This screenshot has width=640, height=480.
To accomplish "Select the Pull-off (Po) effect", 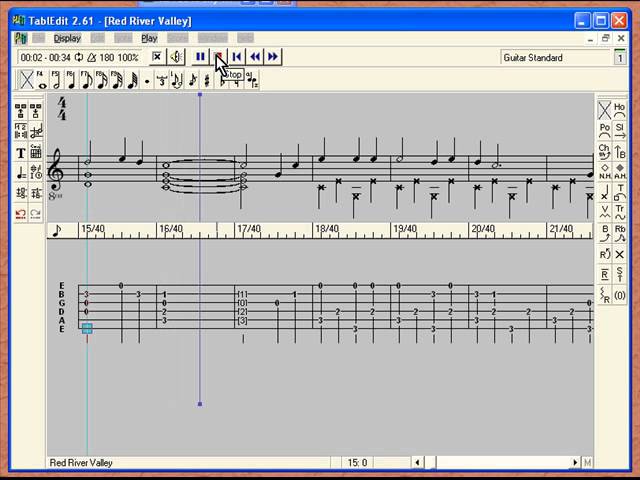I will pyautogui.click(x=604, y=131).
